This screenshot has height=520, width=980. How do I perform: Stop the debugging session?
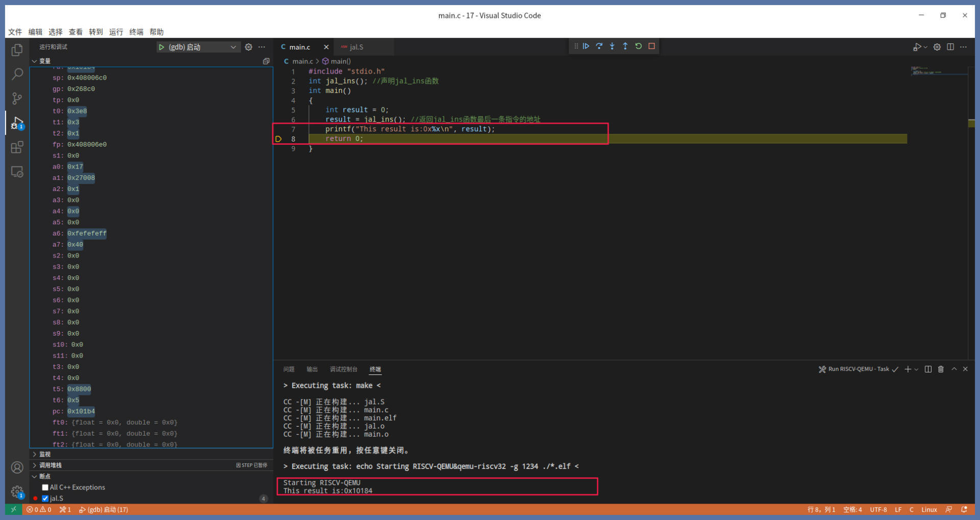click(652, 46)
